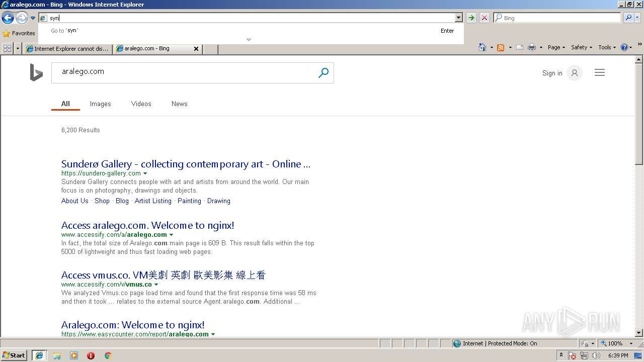Click the Bing search magnifier icon

(324, 73)
